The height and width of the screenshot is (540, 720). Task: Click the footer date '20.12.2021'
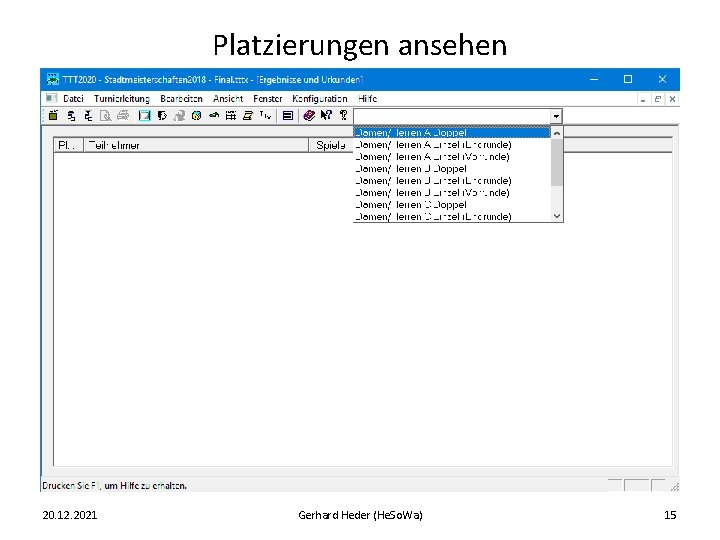[x=70, y=515]
